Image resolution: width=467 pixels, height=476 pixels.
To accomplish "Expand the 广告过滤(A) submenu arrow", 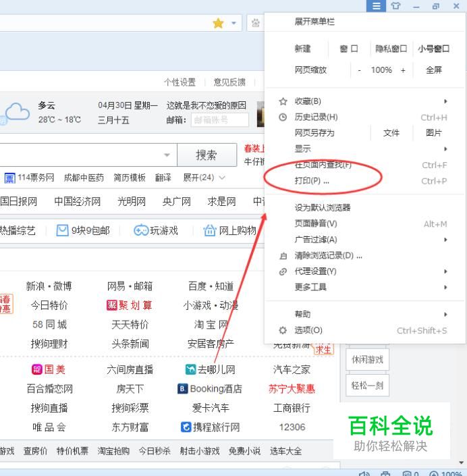I will click(x=445, y=240).
